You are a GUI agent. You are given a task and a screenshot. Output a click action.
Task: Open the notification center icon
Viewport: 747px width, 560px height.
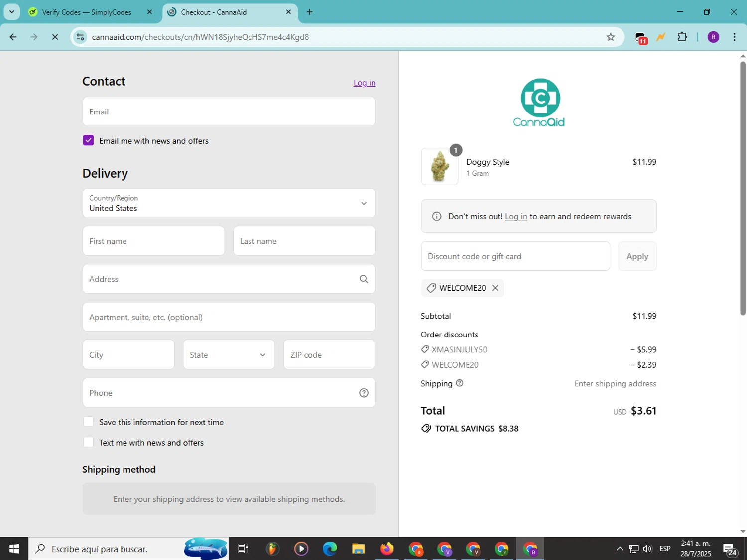(730, 550)
